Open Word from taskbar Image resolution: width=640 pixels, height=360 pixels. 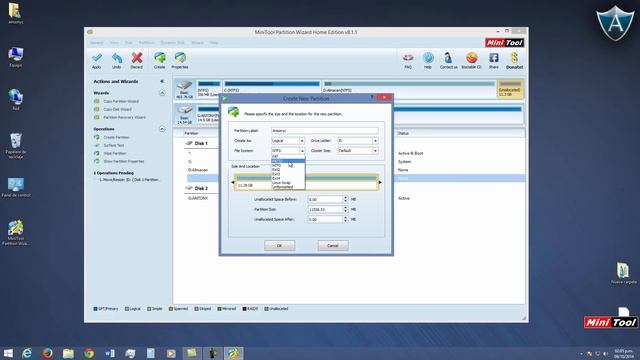coord(109,353)
